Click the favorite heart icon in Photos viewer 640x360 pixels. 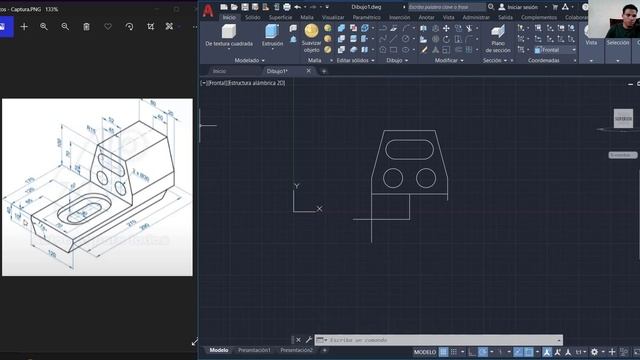[108, 27]
